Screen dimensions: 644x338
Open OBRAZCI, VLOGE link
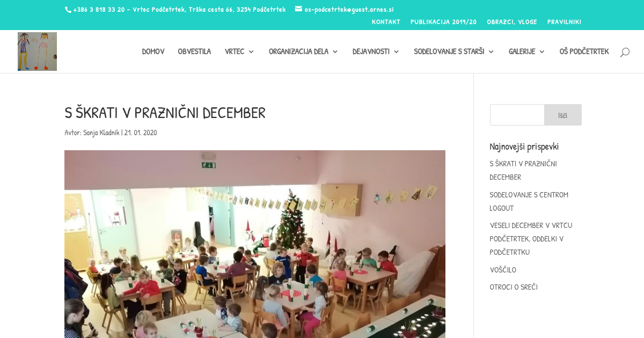512,22
